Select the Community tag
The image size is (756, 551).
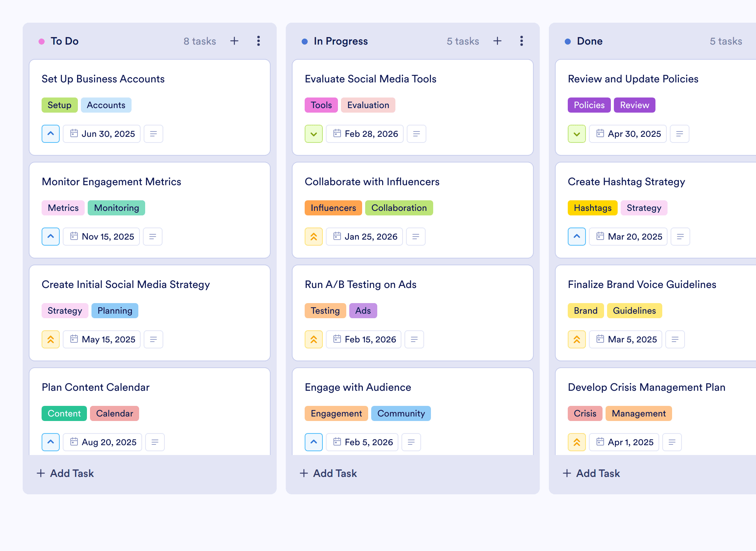(x=401, y=413)
